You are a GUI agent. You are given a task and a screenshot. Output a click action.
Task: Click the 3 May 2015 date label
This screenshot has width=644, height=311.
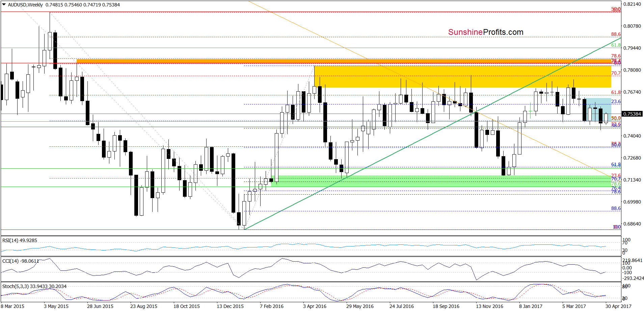[56, 306]
